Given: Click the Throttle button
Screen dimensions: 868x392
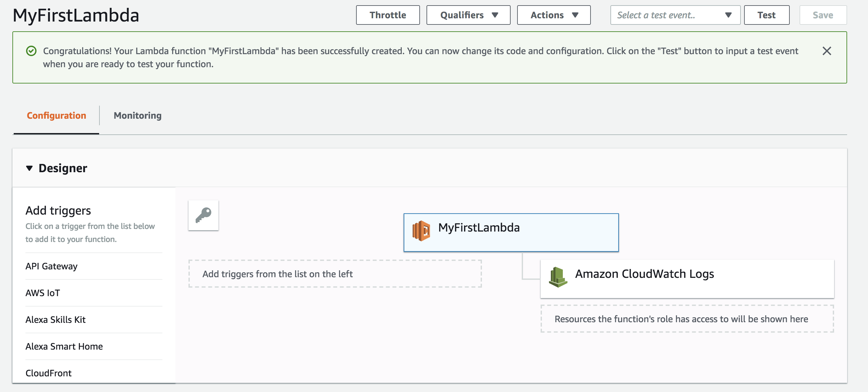Looking at the screenshot, I should click(x=388, y=14).
